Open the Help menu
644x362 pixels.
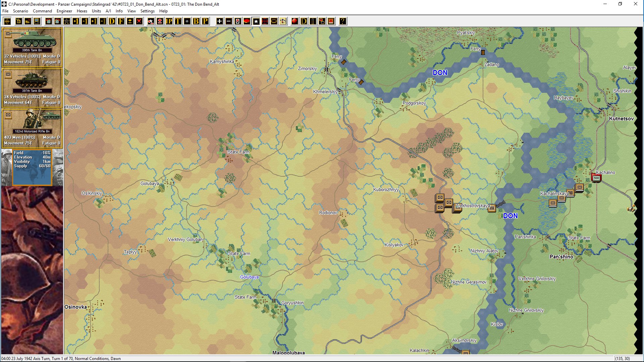(x=163, y=11)
